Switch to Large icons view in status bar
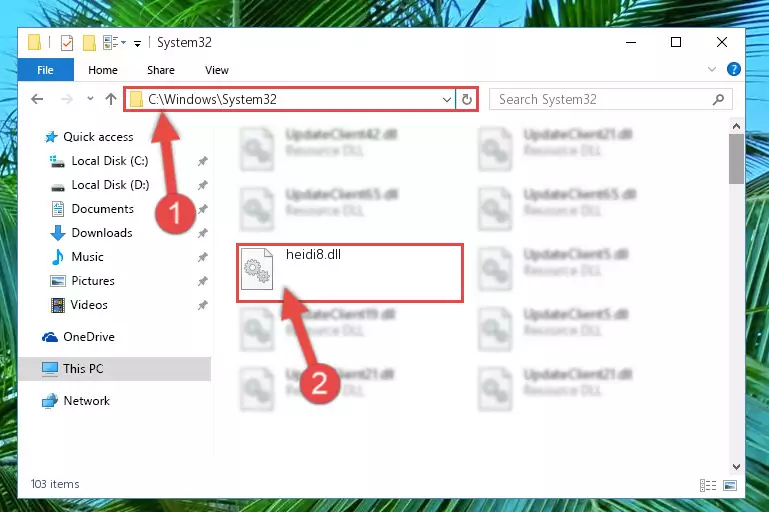769x512 pixels. point(730,486)
